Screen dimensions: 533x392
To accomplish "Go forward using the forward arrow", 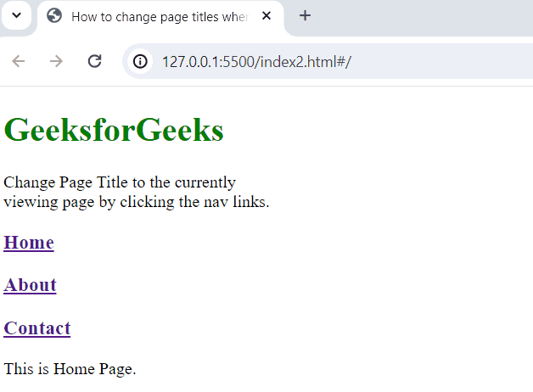I will click(x=56, y=61).
